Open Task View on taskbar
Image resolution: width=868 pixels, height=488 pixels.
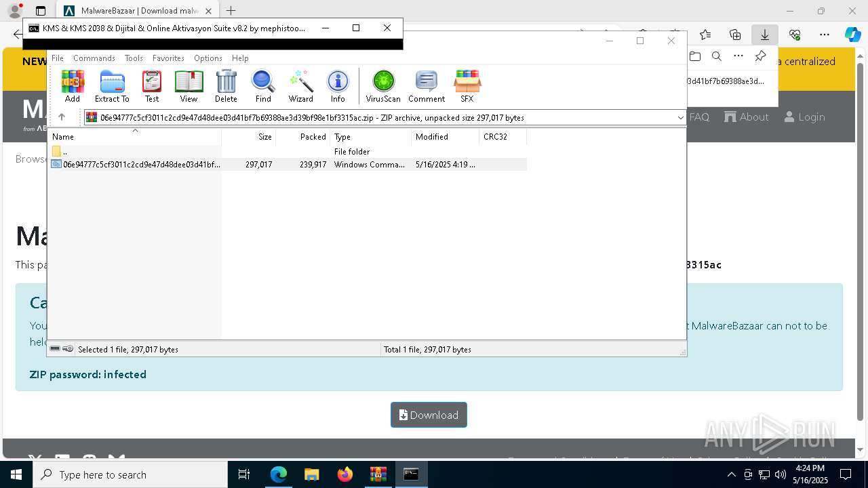tap(245, 474)
